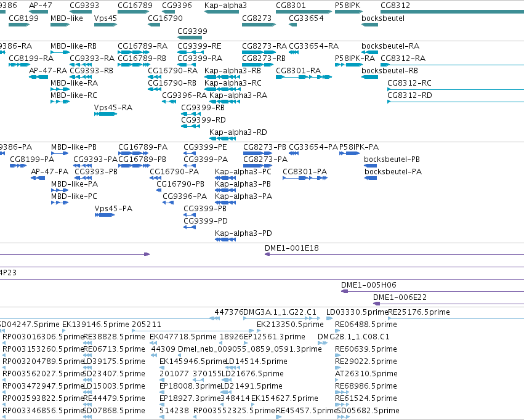
Task: Select EST EK139146.5prime
Action: pyautogui.click(x=95, y=325)
